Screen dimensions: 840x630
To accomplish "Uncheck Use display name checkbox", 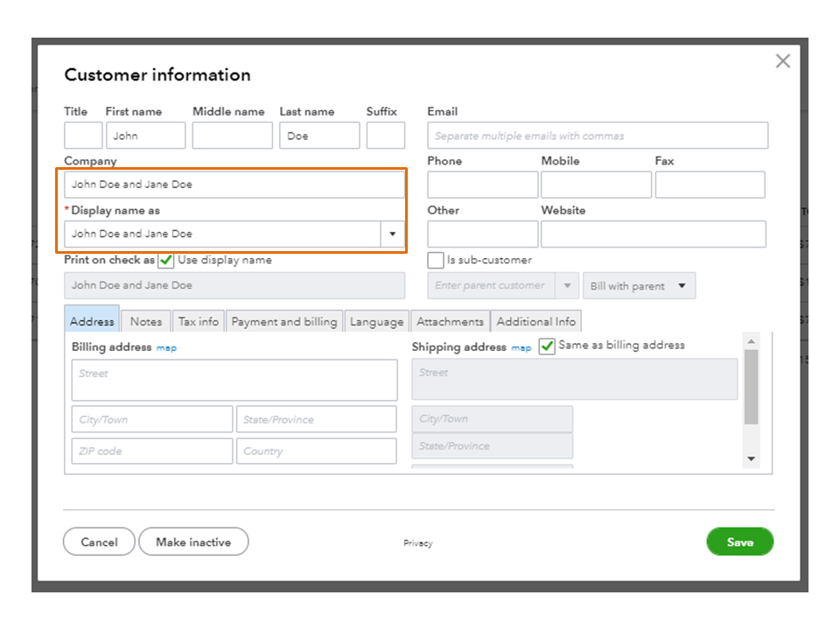I will click(166, 260).
